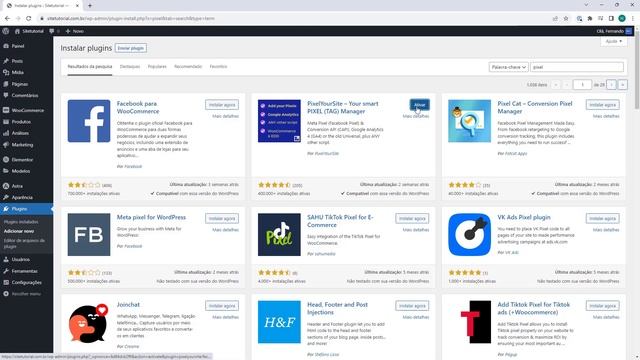This screenshot has width=640, height=360.
Task: Install VK Ads Pixel plugin
Action: tap(602, 218)
